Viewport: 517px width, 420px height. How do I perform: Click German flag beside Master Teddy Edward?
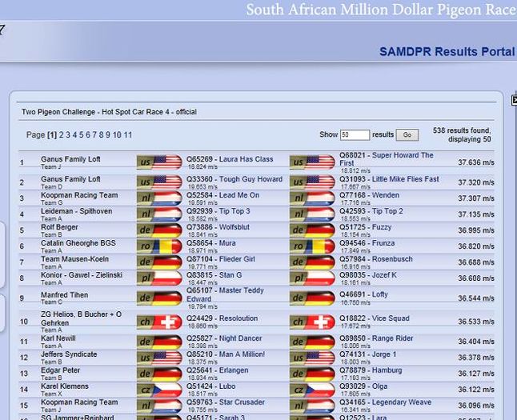point(159,298)
